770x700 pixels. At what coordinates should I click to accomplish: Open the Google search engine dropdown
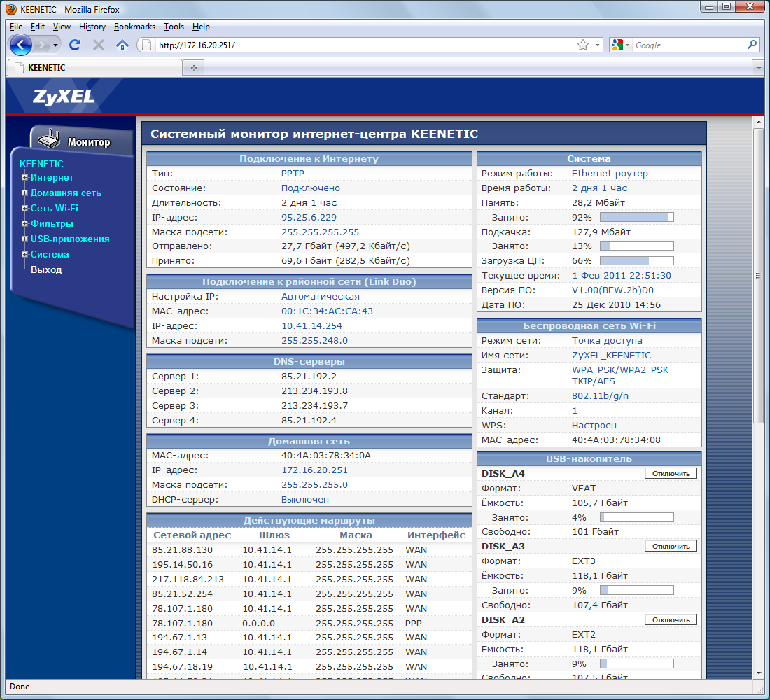(x=620, y=45)
